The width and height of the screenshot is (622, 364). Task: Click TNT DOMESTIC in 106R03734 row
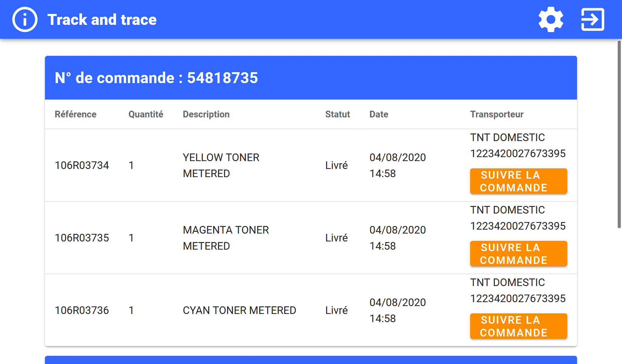[508, 137]
